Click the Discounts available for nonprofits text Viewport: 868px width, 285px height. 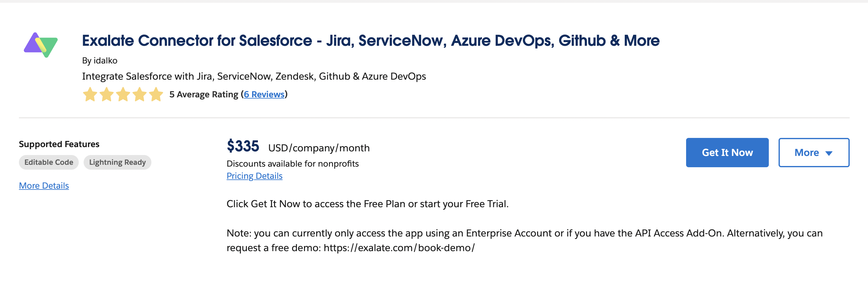pos(292,164)
